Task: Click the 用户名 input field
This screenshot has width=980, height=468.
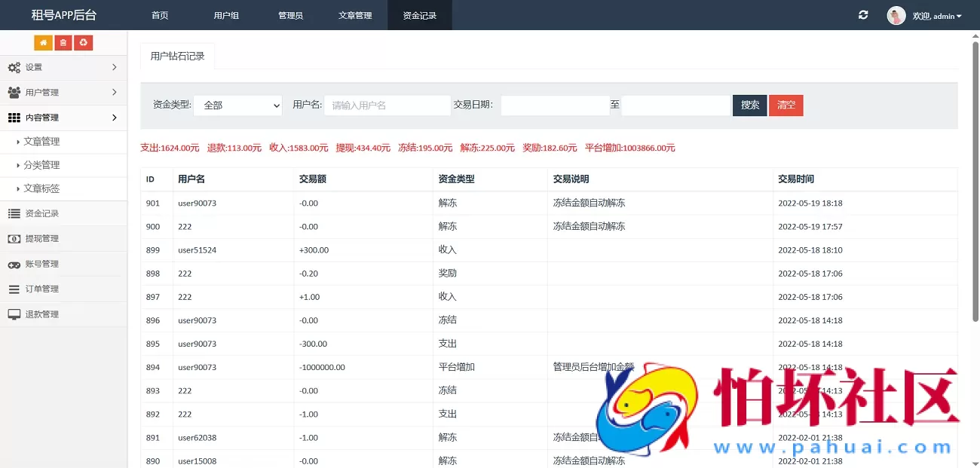Action: point(387,106)
